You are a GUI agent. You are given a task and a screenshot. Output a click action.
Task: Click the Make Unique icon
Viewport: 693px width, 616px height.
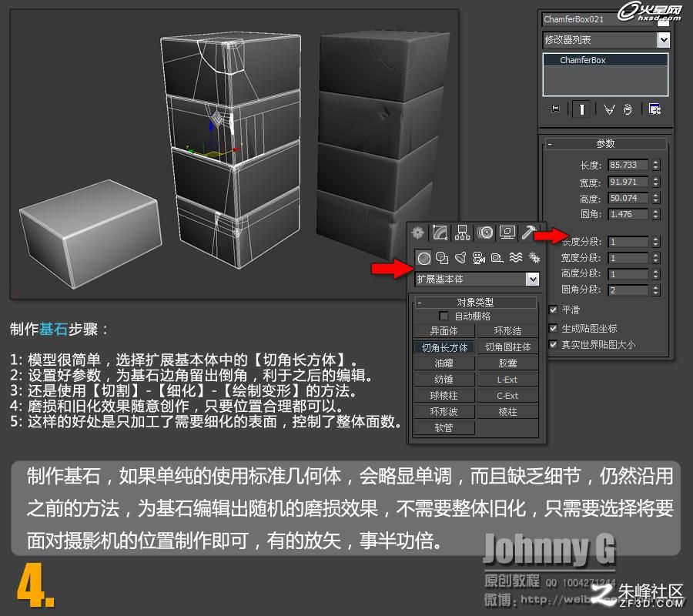(x=610, y=109)
